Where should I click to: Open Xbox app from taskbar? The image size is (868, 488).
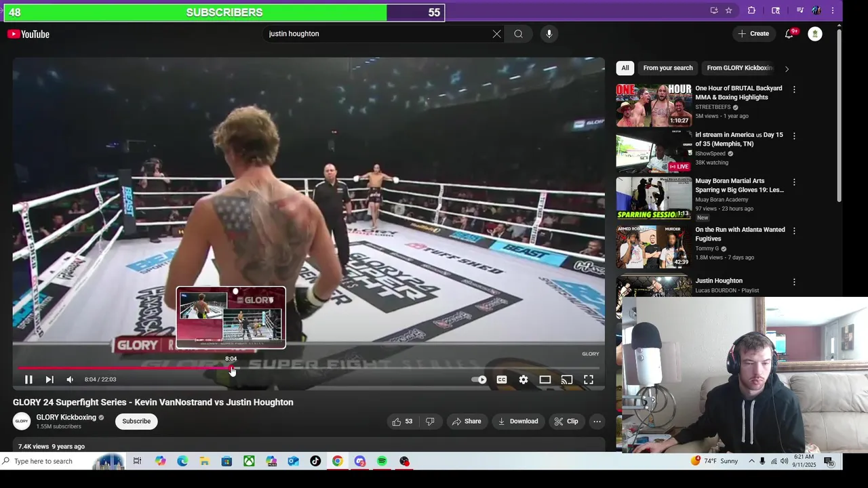click(x=249, y=462)
